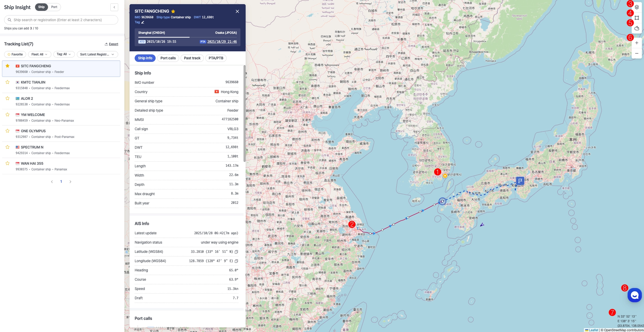This screenshot has width=644, height=332.
Task: Collapse the Ship Insight sidebar panel
Action: pyautogui.click(x=114, y=7)
